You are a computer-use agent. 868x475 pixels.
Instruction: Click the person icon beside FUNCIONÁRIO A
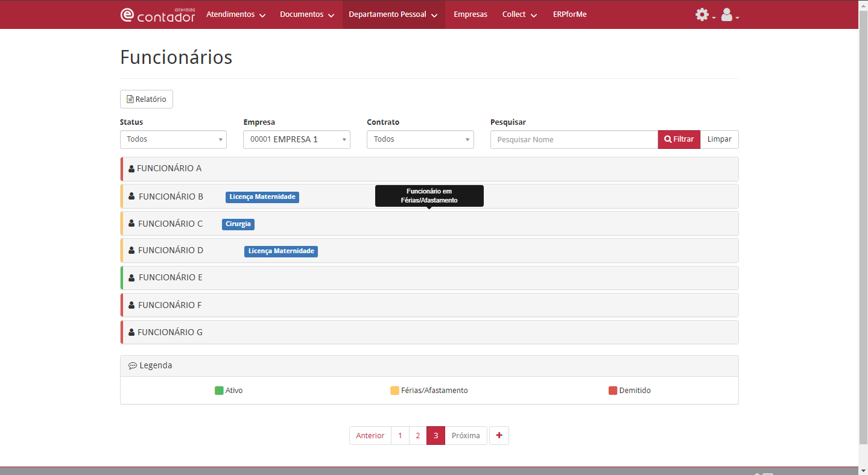pyautogui.click(x=131, y=169)
